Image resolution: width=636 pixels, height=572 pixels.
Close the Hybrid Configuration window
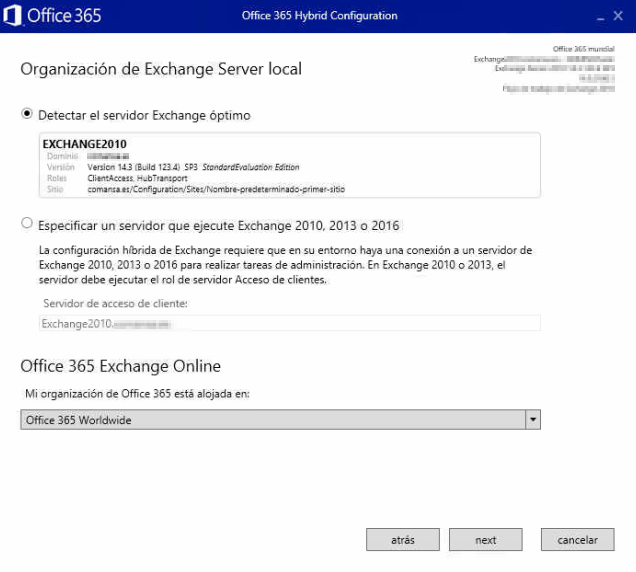pyautogui.click(x=618, y=16)
